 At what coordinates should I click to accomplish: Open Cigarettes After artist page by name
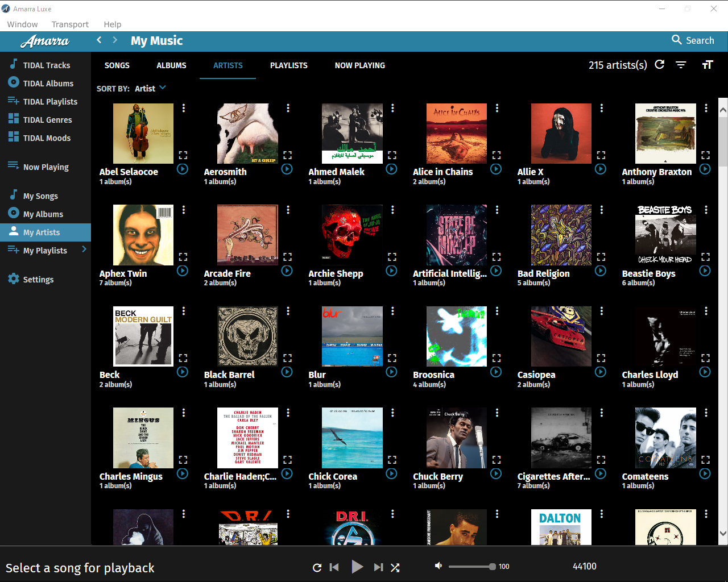[554, 476]
